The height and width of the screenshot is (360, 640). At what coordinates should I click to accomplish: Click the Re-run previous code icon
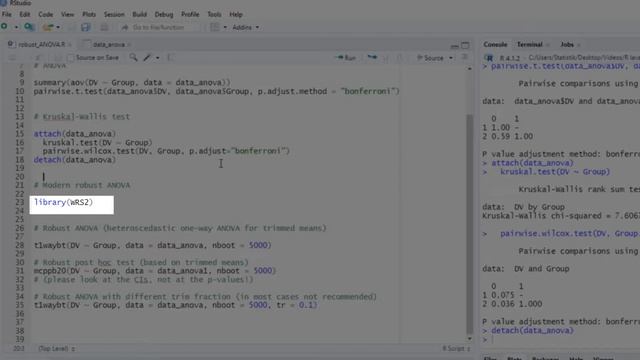372,58
